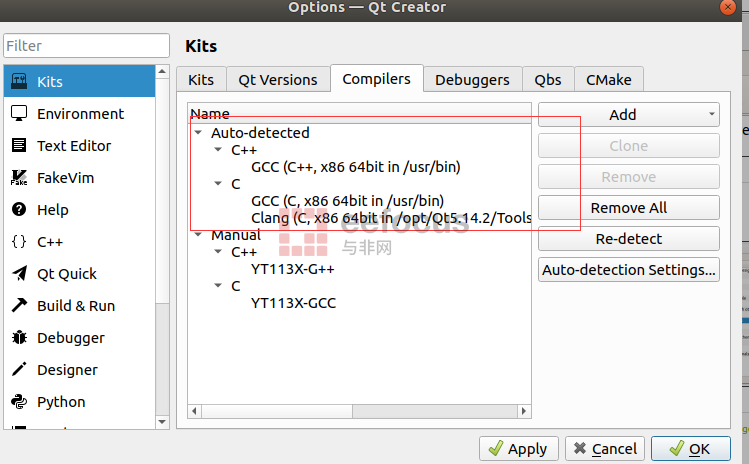Click the Remove All button
The height and width of the screenshot is (464, 749).
click(628, 208)
